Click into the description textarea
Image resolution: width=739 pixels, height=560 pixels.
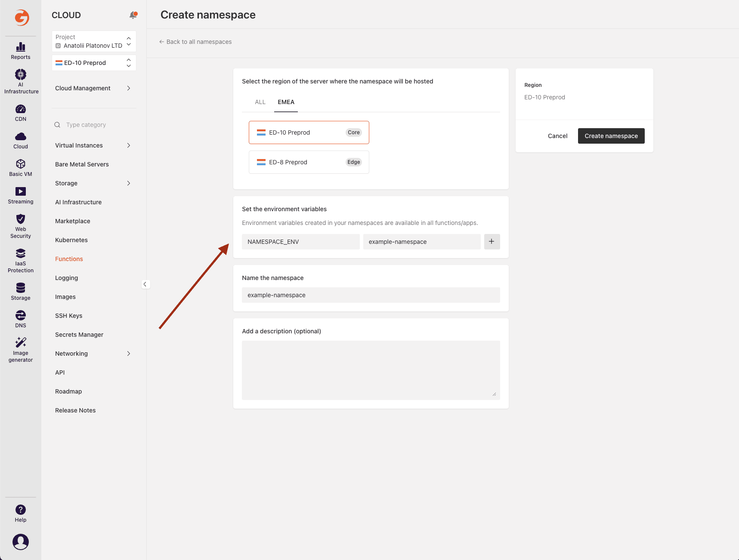pyautogui.click(x=371, y=370)
